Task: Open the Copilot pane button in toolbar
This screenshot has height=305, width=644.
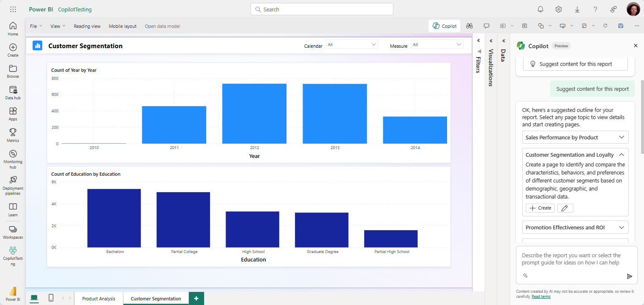Action: click(444, 26)
